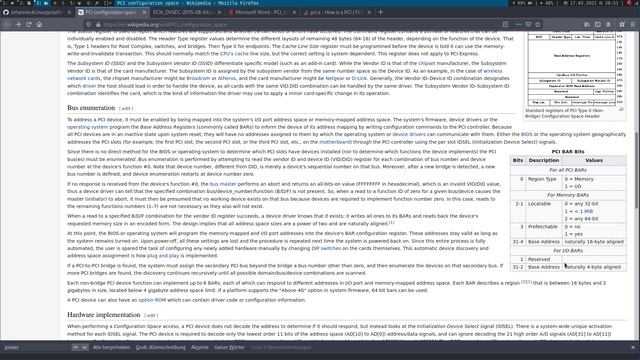The height and width of the screenshot is (360, 640).
Task: Close the PCI configuration space tab
Action: 144,13
